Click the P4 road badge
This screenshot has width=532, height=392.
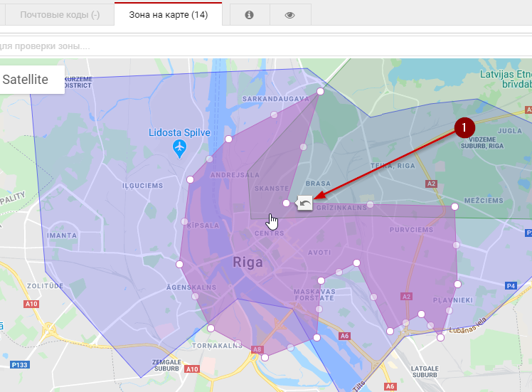tap(510, 285)
